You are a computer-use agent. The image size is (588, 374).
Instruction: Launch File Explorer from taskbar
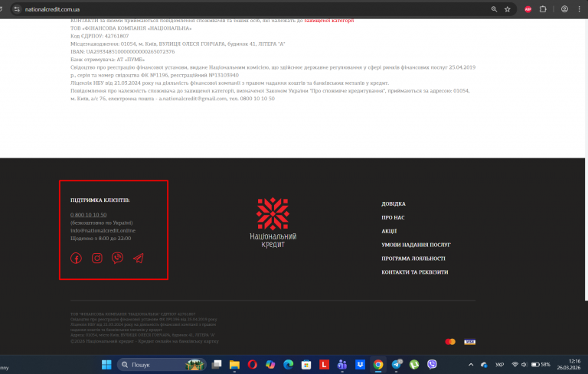coord(234,365)
